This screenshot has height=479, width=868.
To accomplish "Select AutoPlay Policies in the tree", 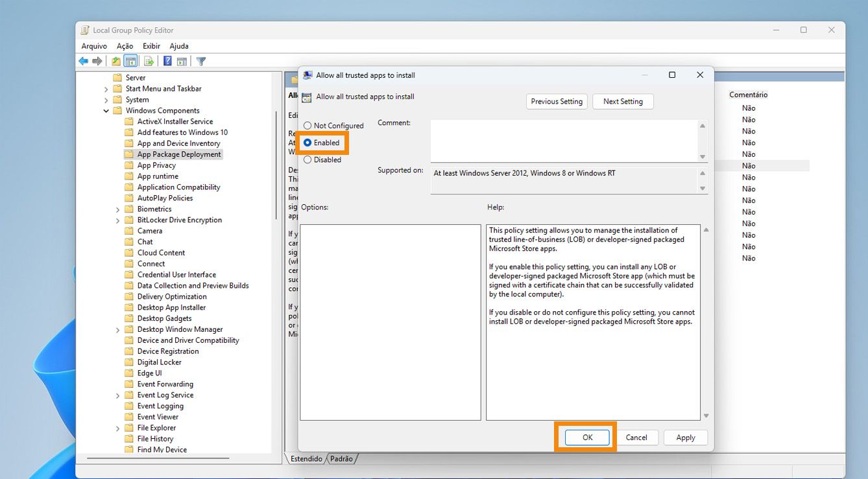I will click(165, 198).
